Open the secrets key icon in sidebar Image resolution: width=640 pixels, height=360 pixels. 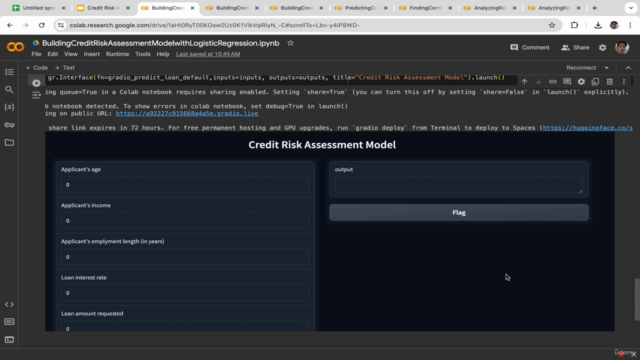click(9, 125)
